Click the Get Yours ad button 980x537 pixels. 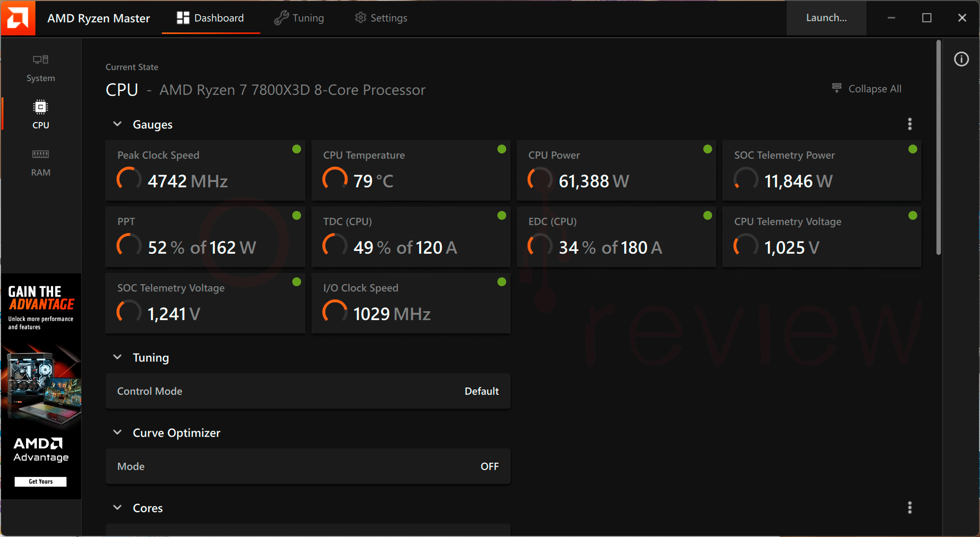coord(40,481)
